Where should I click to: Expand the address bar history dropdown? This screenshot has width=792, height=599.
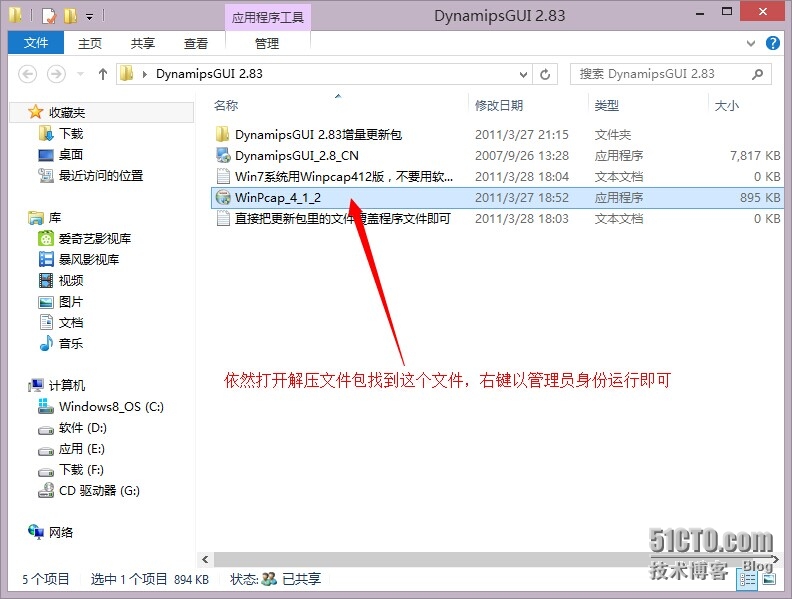point(523,75)
